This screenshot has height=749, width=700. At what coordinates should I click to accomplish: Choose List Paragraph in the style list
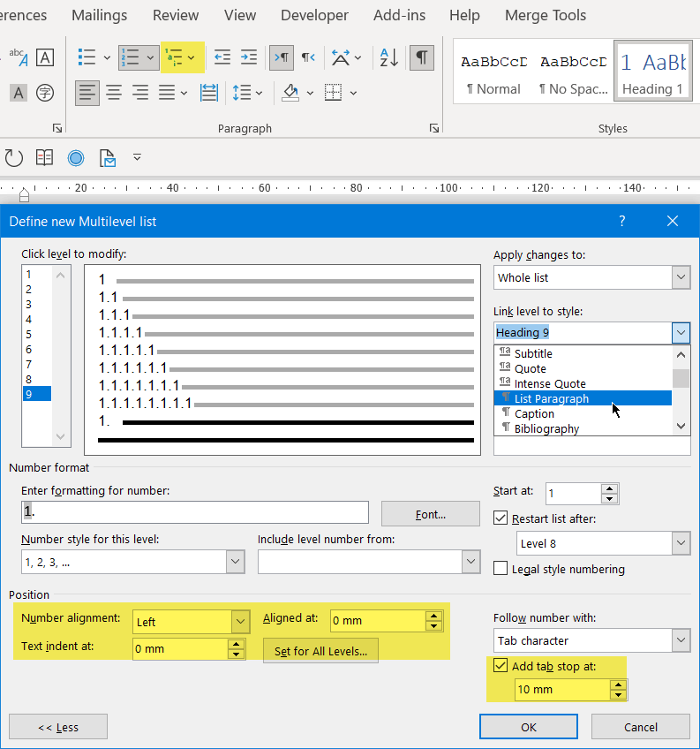(x=583, y=398)
